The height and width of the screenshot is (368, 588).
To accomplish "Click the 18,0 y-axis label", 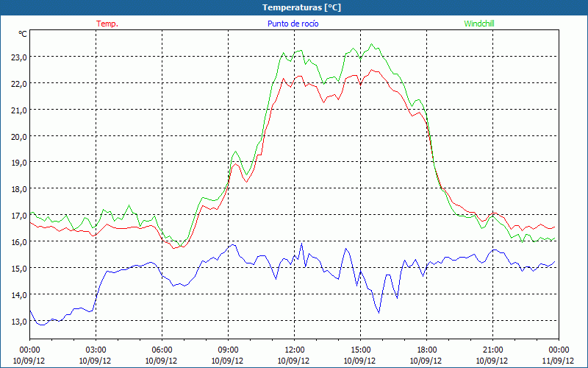I will [20, 189].
